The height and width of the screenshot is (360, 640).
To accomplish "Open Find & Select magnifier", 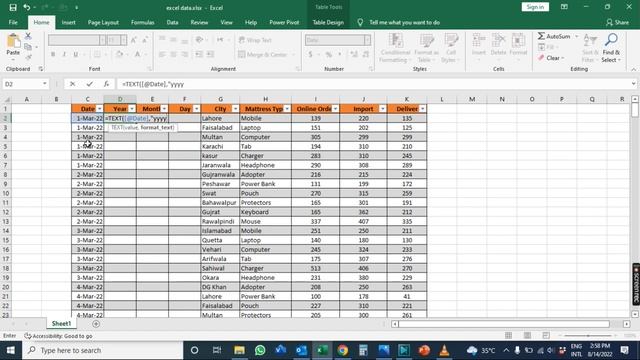I will 611,40.
